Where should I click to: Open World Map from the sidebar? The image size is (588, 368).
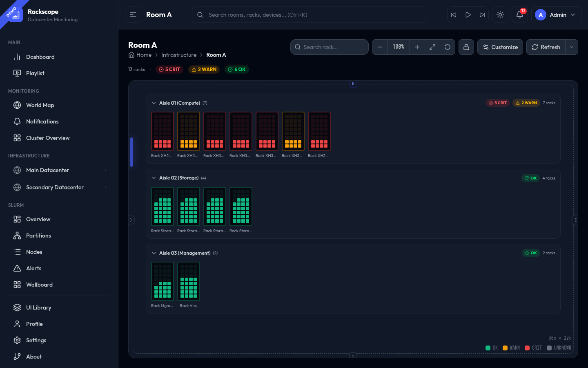click(x=40, y=105)
